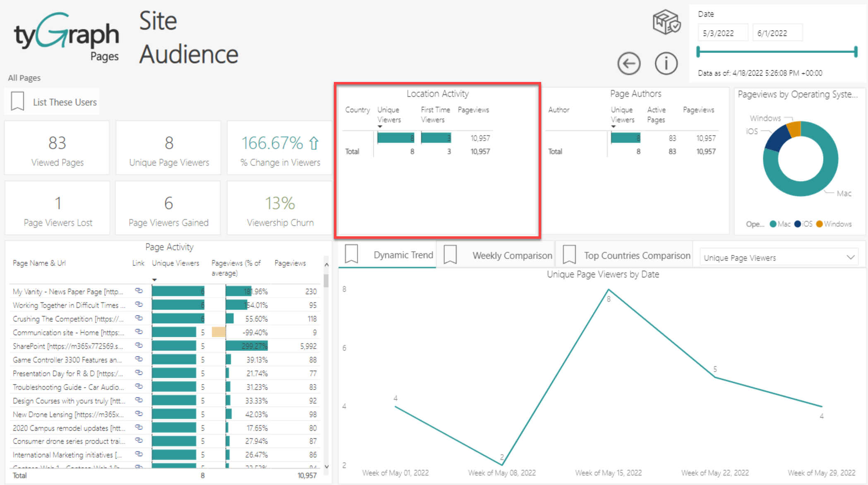Screen dimensions: 868x485
Task: Open link icon for SharePoint row
Action: (139, 346)
